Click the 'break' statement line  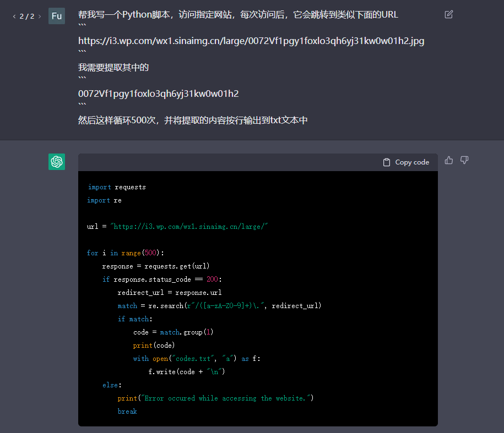pyautogui.click(x=127, y=411)
